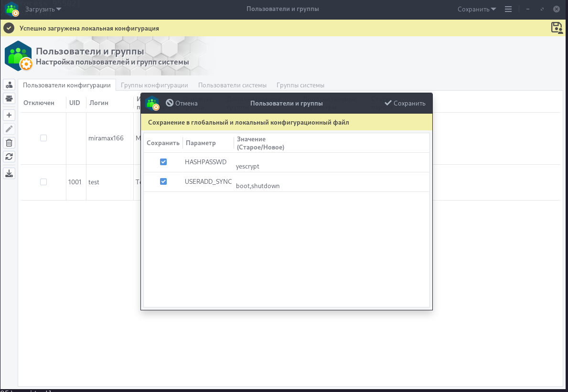Toggle disabled checkbox for miramax166
This screenshot has width=568, height=392.
[43, 138]
